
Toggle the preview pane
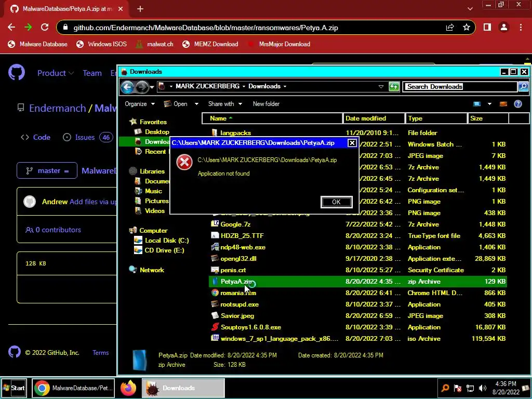click(x=503, y=104)
